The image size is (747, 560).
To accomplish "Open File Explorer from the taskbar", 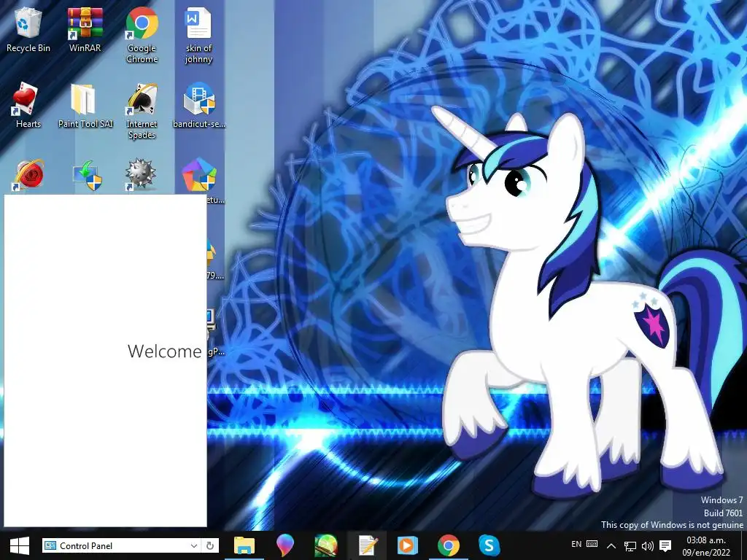I will click(244, 545).
